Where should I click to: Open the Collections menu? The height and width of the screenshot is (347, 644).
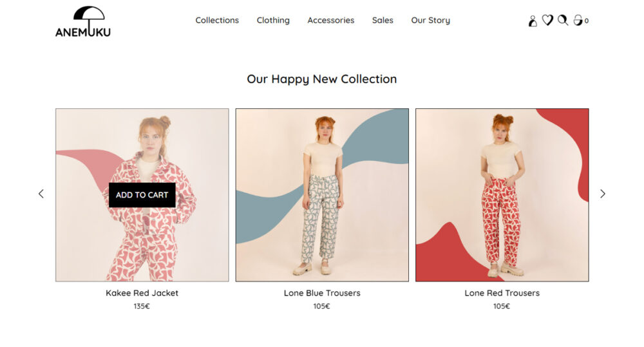(217, 21)
